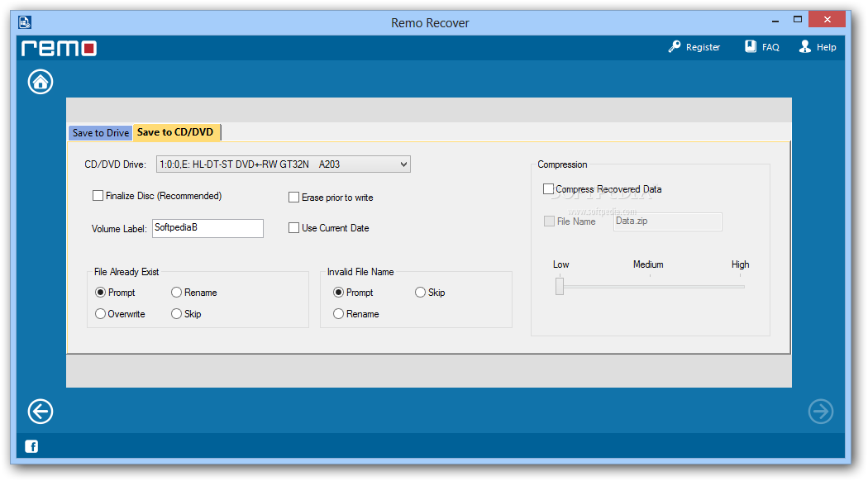Viewport: 868px width, 481px height.
Task: Click the remo logo
Action: 60,48
